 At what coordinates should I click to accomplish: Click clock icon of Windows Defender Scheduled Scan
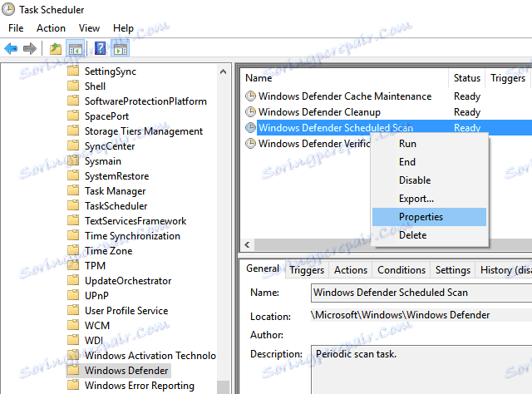pos(250,128)
